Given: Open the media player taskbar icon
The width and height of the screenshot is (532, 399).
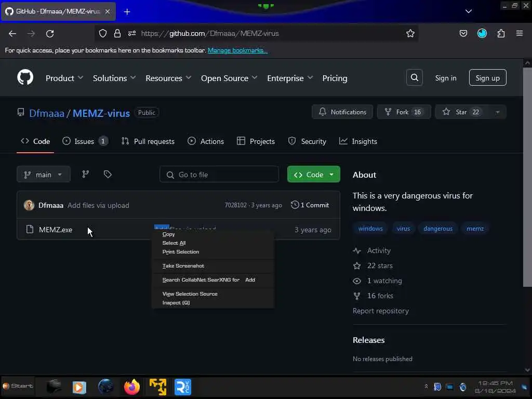Looking at the screenshot, I should pyautogui.click(x=79, y=387).
